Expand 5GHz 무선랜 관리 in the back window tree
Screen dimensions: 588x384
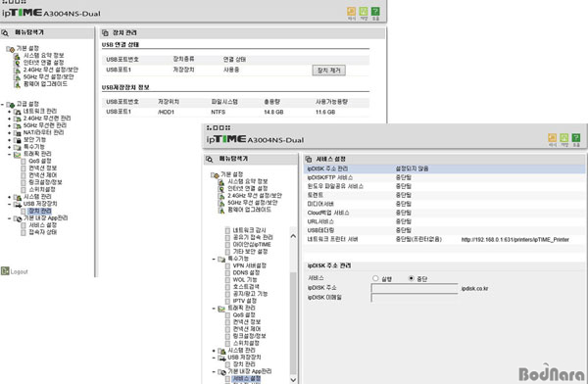click(x=10, y=125)
